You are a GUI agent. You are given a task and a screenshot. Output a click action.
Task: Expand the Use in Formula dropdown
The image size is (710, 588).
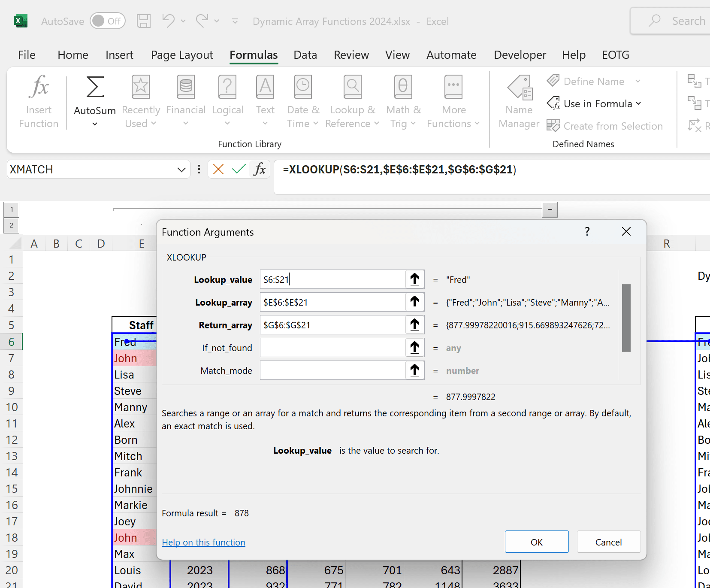click(594, 104)
